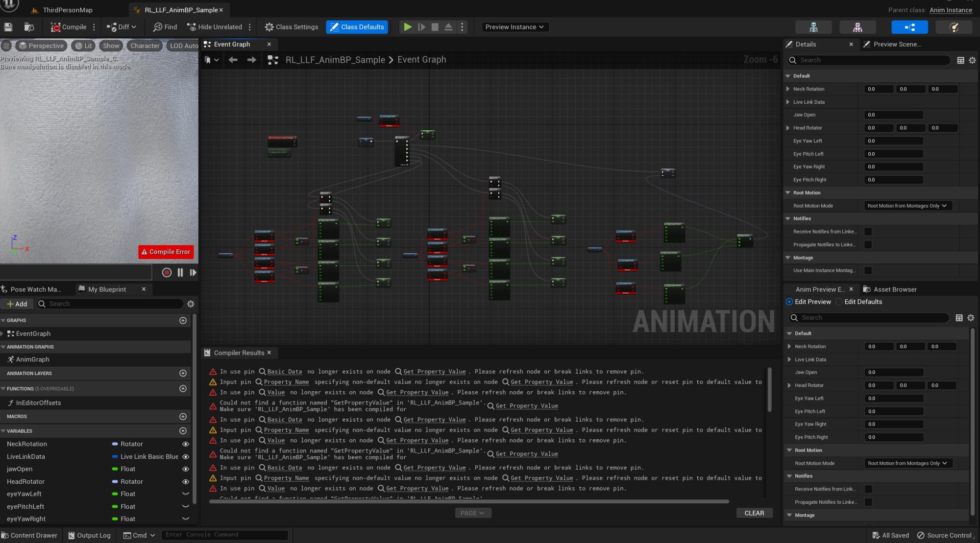Open viewport hamburger options menu
Image resolution: width=980 pixels, height=543 pixels.
tap(6, 46)
